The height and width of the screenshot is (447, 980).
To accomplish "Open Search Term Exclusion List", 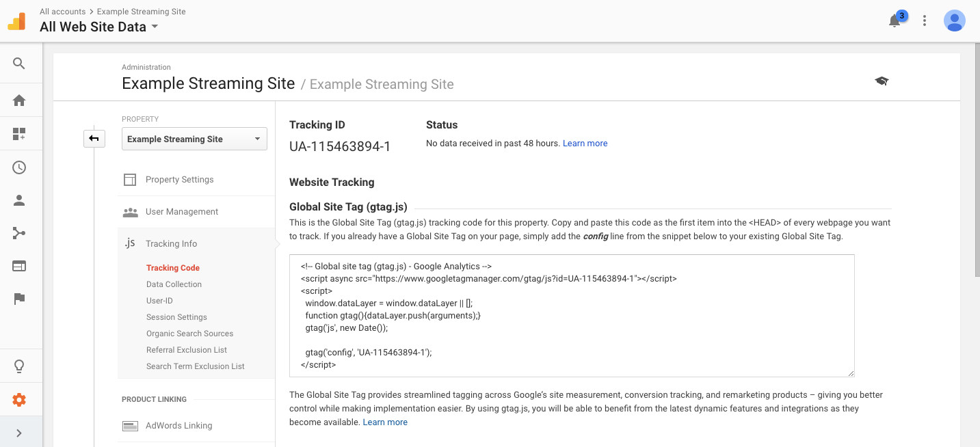I will [196, 366].
